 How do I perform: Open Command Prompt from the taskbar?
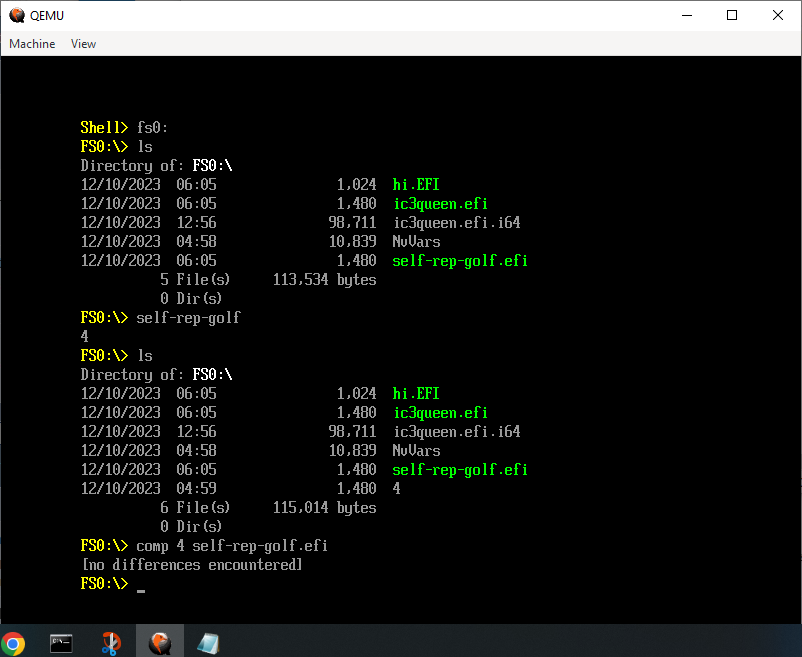click(x=62, y=643)
